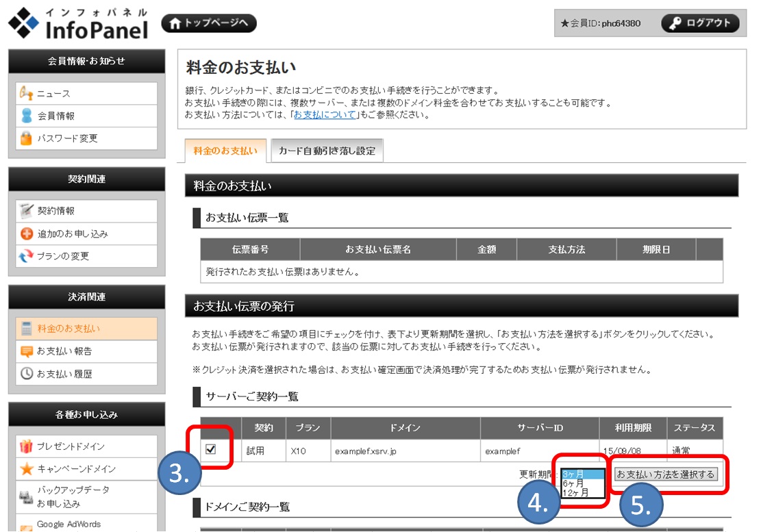The height and width of the screenshot is (532, 761).
Task: Click the orange plus additional application icon
Action: [26, 233]
